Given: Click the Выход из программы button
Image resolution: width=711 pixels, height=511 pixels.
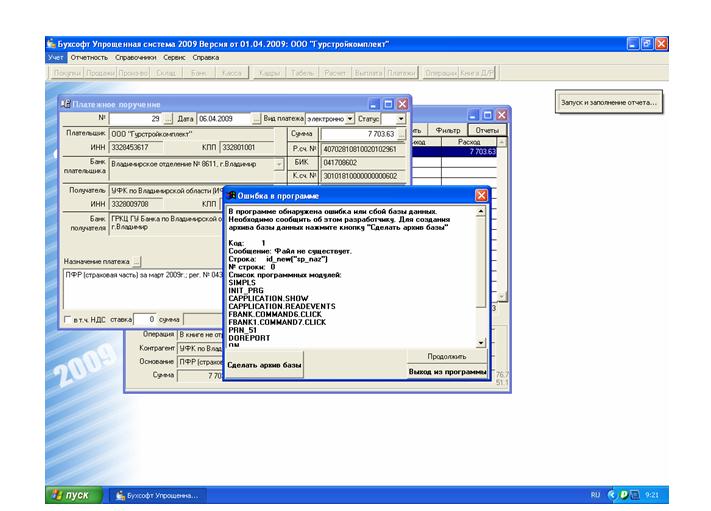Looking at the screenshot, I should click(447, 371).
